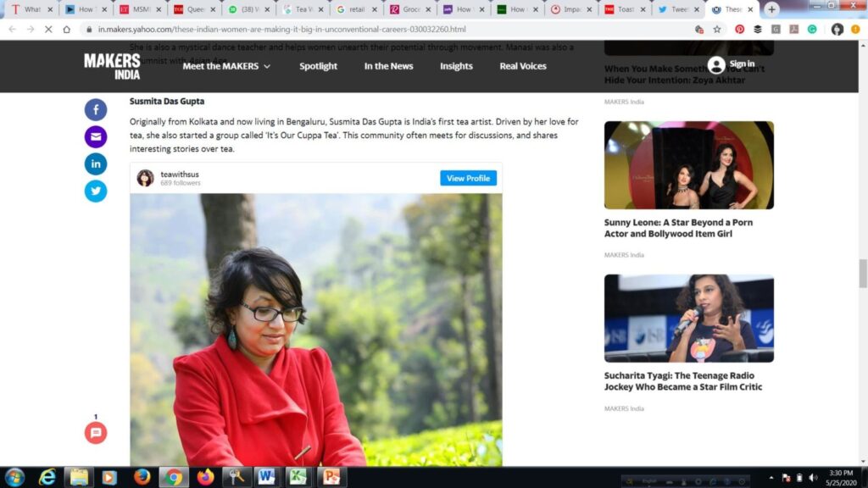Switch to the Google retail search tab
Image resolution: width=868 pixels, height=488 pixels.
(x=357, y=9)
